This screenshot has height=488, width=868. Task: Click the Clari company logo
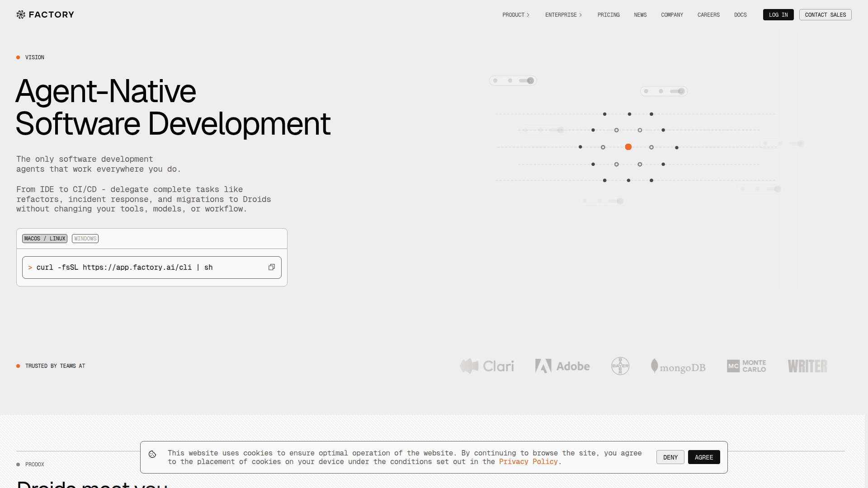tap(487, 366)
